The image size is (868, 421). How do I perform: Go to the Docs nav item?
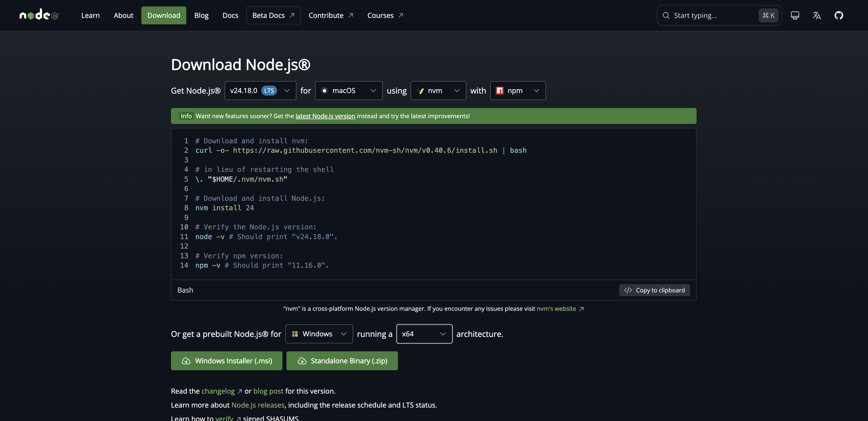click(x=230, y=15)
